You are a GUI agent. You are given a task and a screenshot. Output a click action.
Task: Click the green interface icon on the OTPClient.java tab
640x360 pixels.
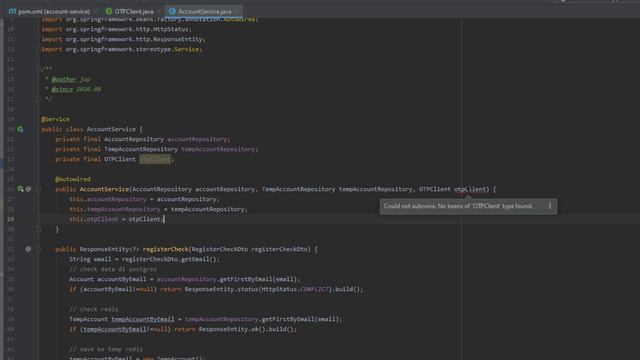(x=109, y=11)
